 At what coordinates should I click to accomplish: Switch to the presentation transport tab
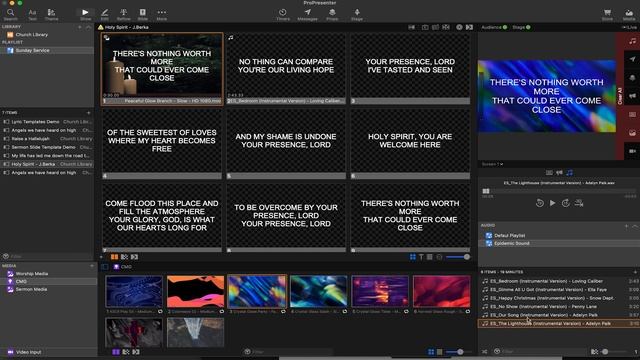549,173
